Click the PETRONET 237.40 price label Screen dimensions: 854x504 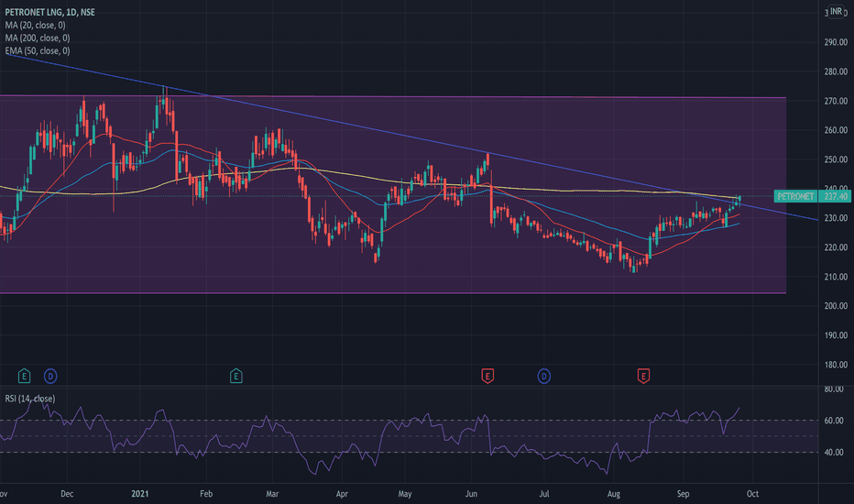812,196
